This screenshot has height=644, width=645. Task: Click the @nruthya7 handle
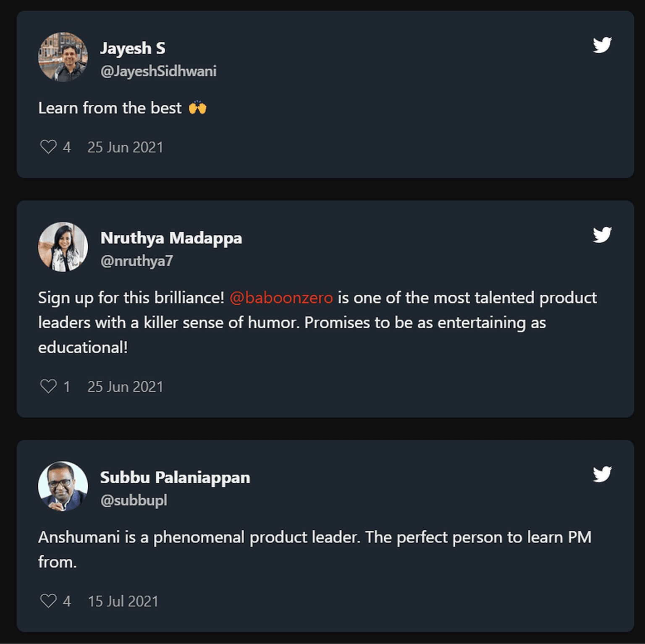[x=136, y=261]
